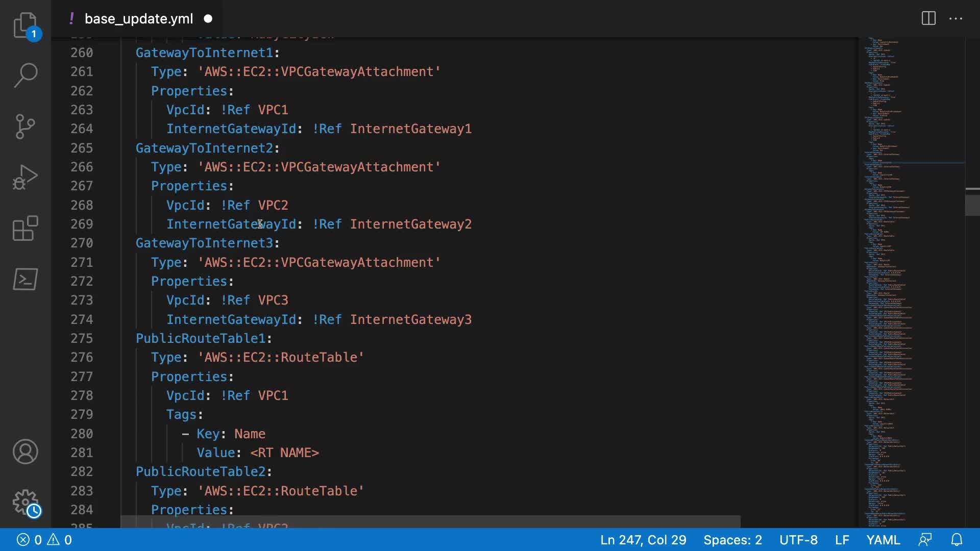Screen dimensions: 980x551
Task: Open the Accounts menu icon
Action: [x=25, y=452]
